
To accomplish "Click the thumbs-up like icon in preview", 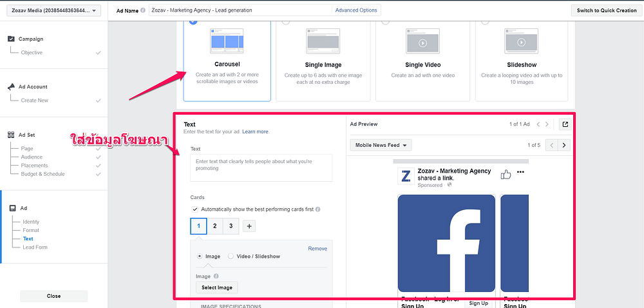I will [x=506, y=175].
